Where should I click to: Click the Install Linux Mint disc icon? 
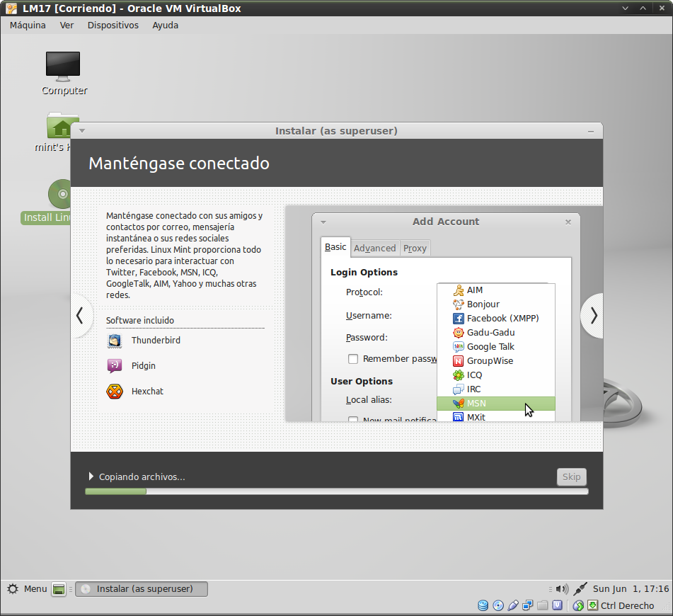[60, 194]
